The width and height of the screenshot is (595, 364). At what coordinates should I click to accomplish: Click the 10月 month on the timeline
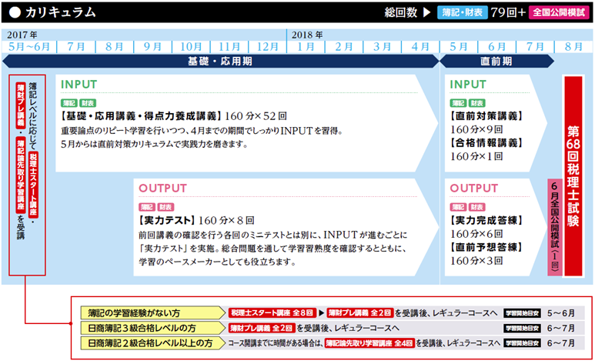point(190,46)
